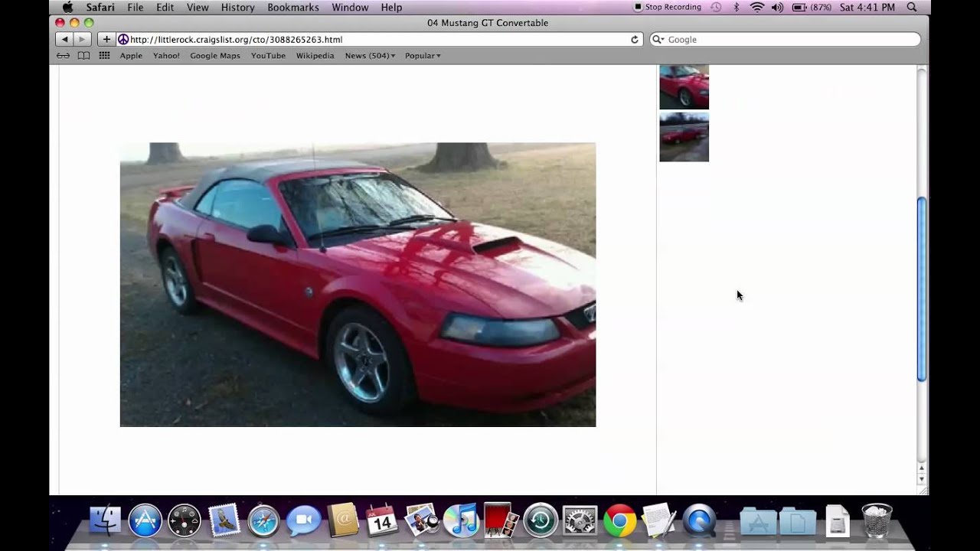This screenshot has height=551, width=980.
Task: Open the Reading List glasses icon
Action: coord(64,55)
